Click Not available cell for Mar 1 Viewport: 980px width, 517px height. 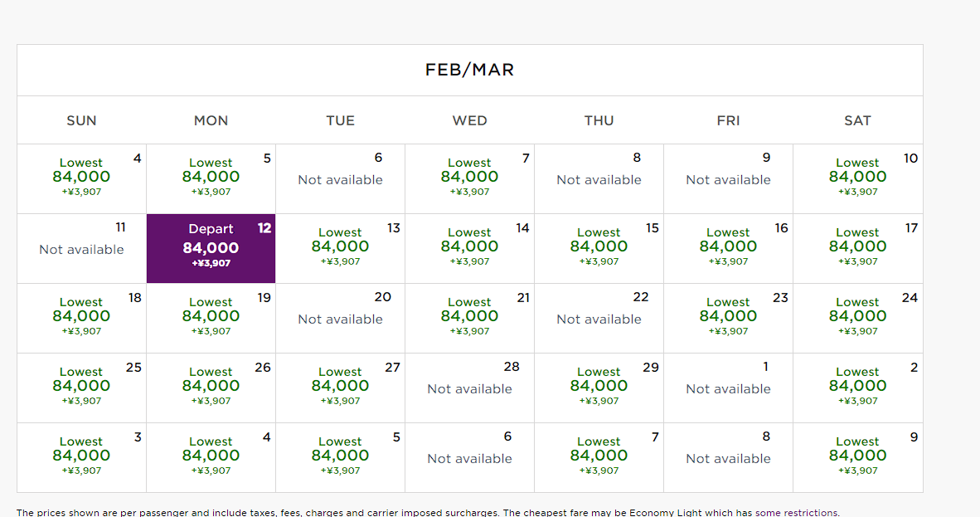729,388
